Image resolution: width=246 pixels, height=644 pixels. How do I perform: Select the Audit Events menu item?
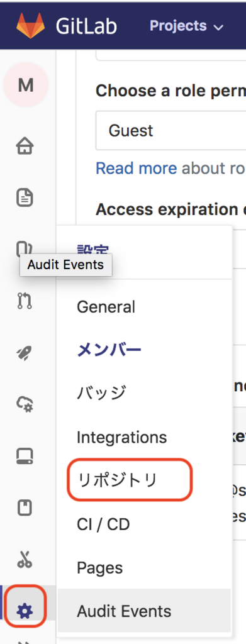(144, 611)
